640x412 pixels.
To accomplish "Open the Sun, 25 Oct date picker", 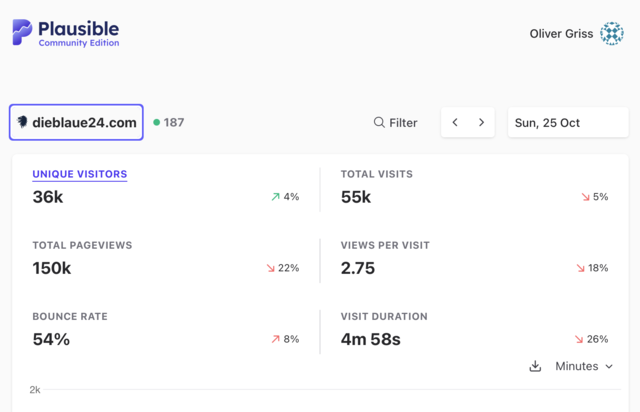I will coord(568,122).
